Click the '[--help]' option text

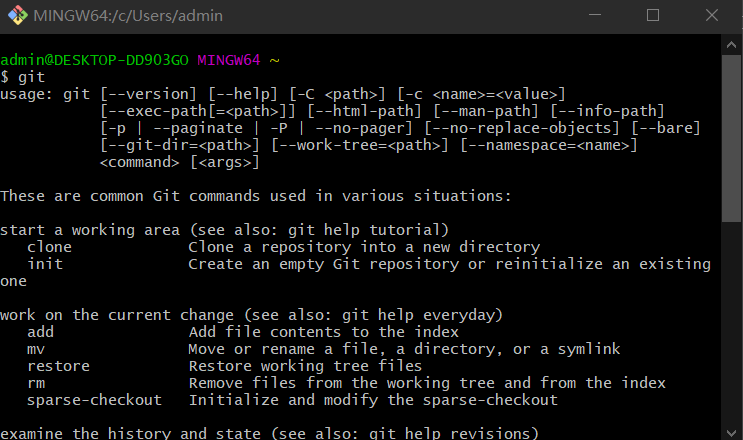(x=243, y=94)
